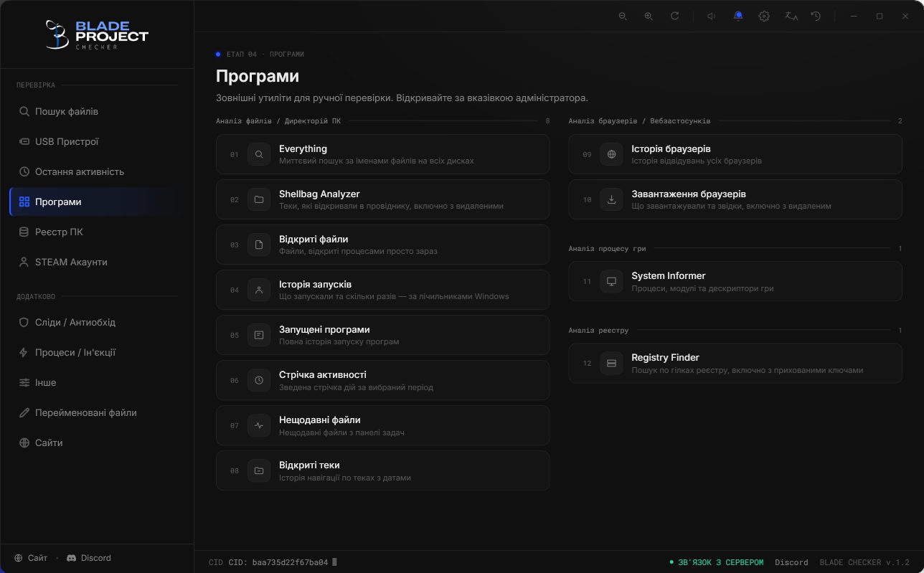Open Shellbag Analyzer tool

(383, 199)
